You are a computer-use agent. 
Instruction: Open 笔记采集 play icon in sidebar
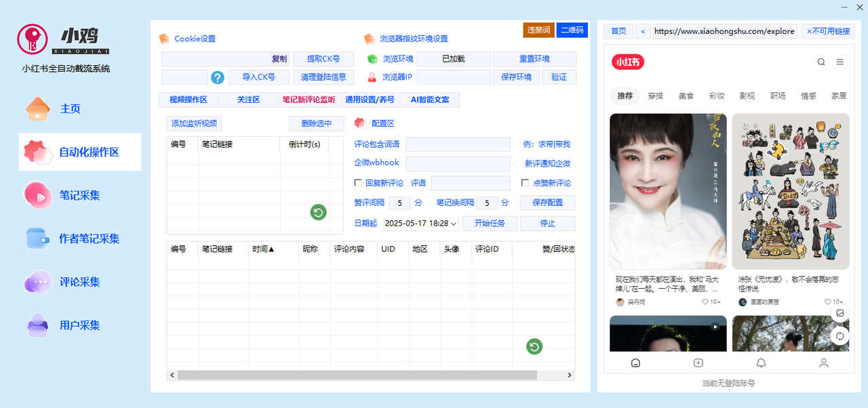click(38, 195)
